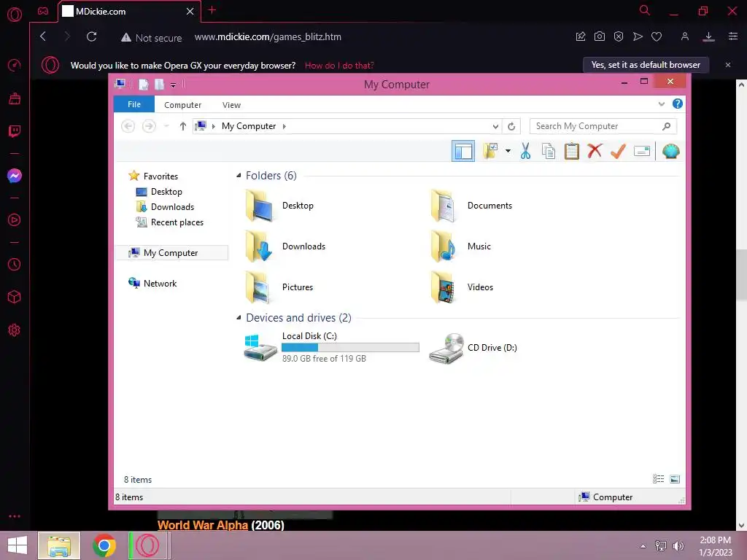747x560 pixels.
Task: Open Opera downloads icon
Action: (708, 36)
